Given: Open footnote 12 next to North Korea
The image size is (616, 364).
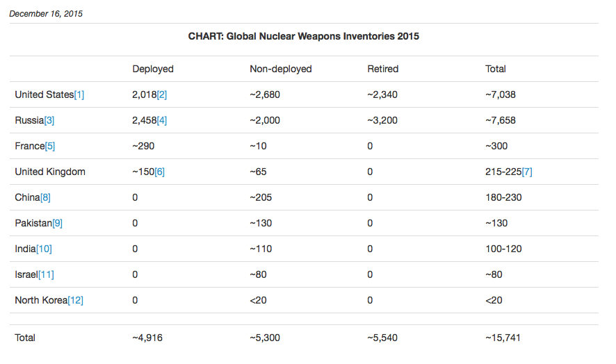Looking at the screenshot, I should 75,300.
